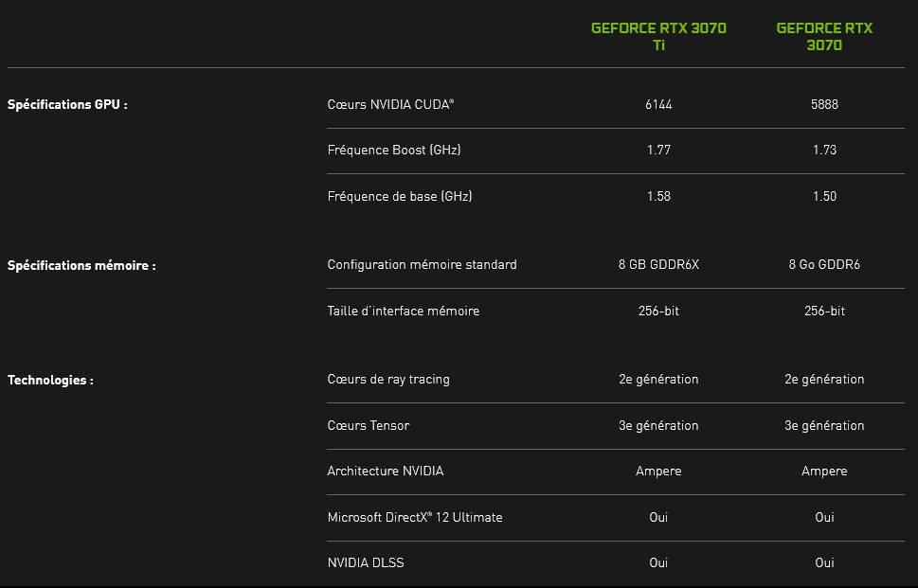
Task: Click the Fréquence Boost (GHz) label
Action: click(394, 151)
